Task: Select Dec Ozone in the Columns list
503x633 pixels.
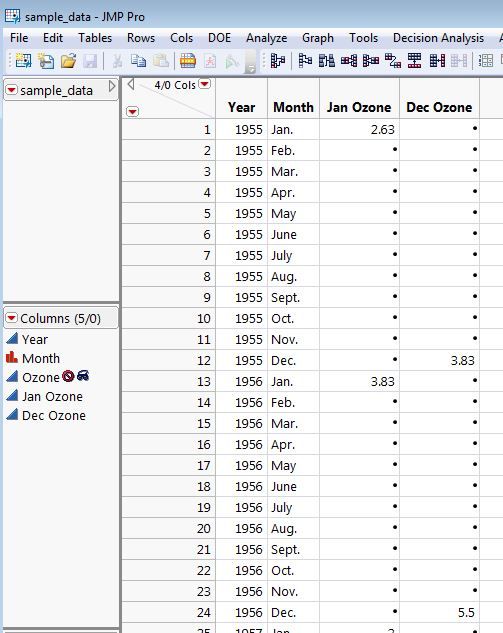Action: pyautogui.click(x=54, y=415)
